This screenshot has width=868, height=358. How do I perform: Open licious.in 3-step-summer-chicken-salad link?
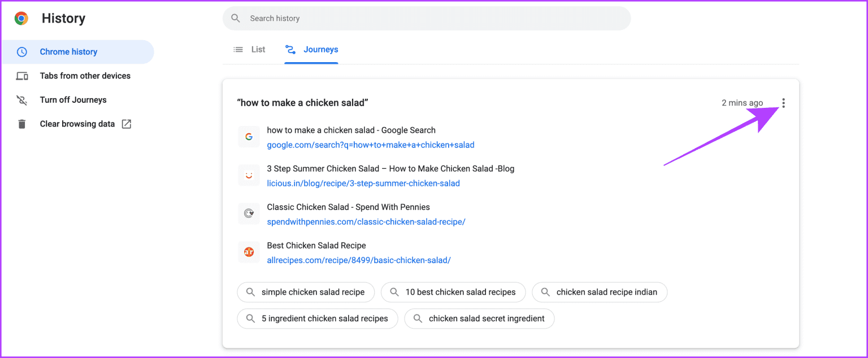pos(363,184)
